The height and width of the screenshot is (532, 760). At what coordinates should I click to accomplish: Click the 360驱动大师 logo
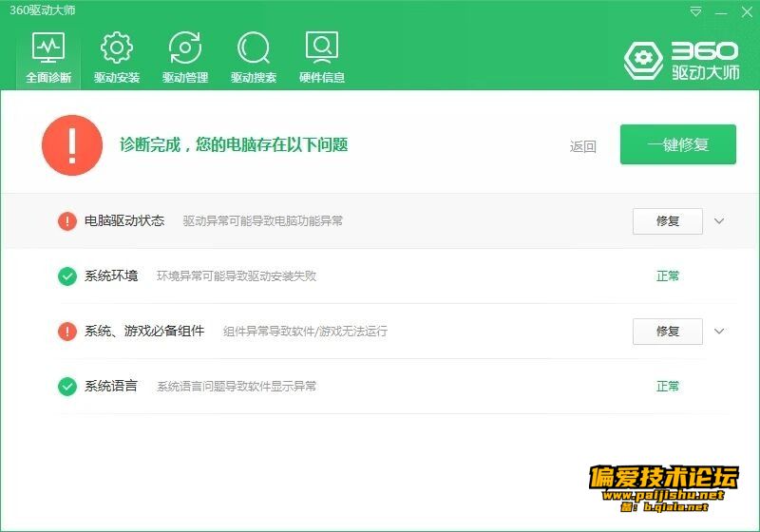pos(681,61)
